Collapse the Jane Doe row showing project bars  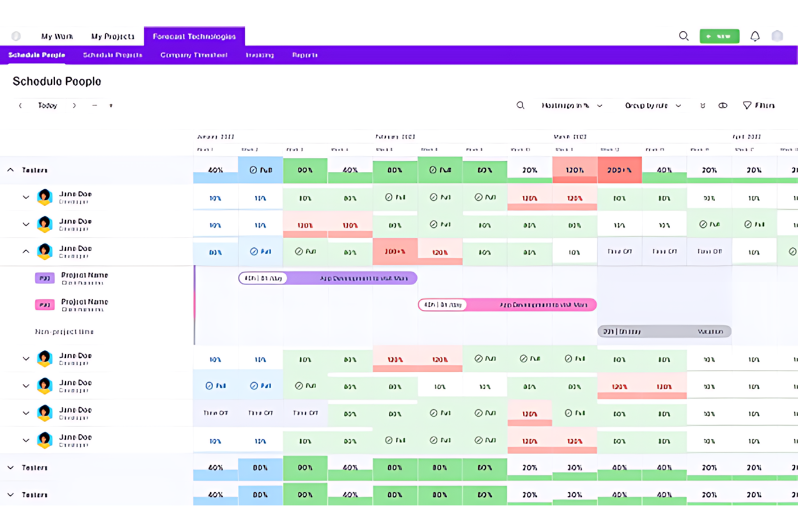coord(26,251)
